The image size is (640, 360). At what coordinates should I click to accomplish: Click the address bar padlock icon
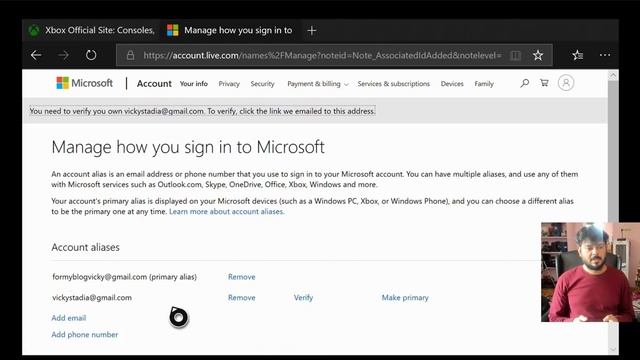pos(130,55)
